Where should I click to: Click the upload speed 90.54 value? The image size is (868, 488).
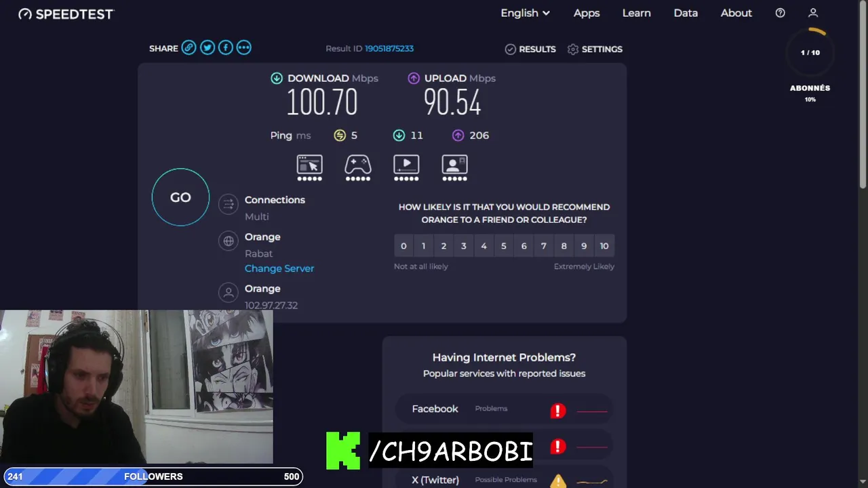coord(452,103)
